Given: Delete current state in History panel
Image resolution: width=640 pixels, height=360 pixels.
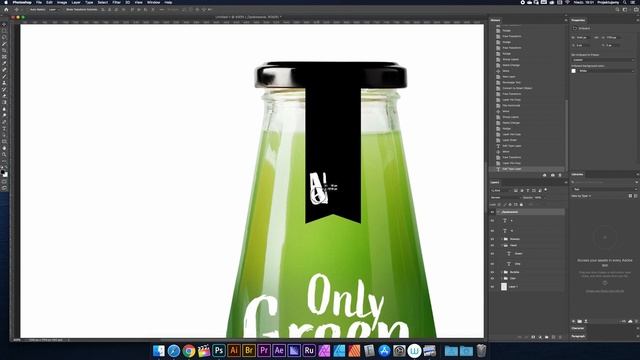Looking at the screenshot, I should click(x=560, y=175).
